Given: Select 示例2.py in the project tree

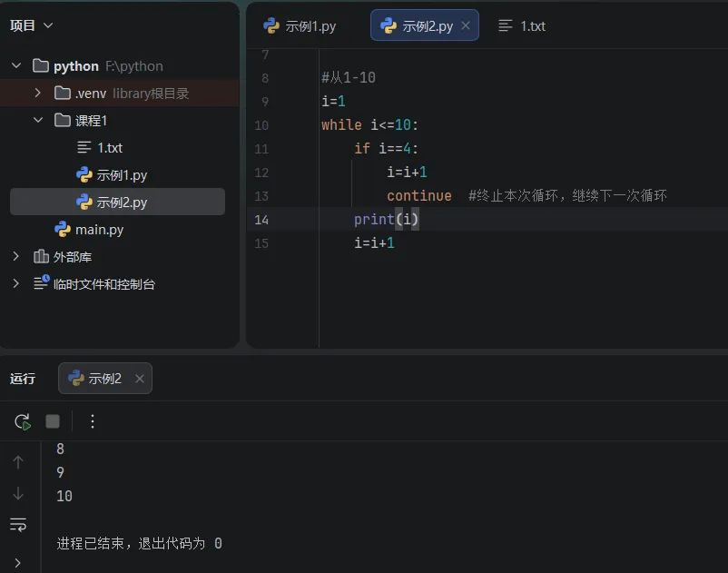Looking at the screenshot, I should [117, 202].
